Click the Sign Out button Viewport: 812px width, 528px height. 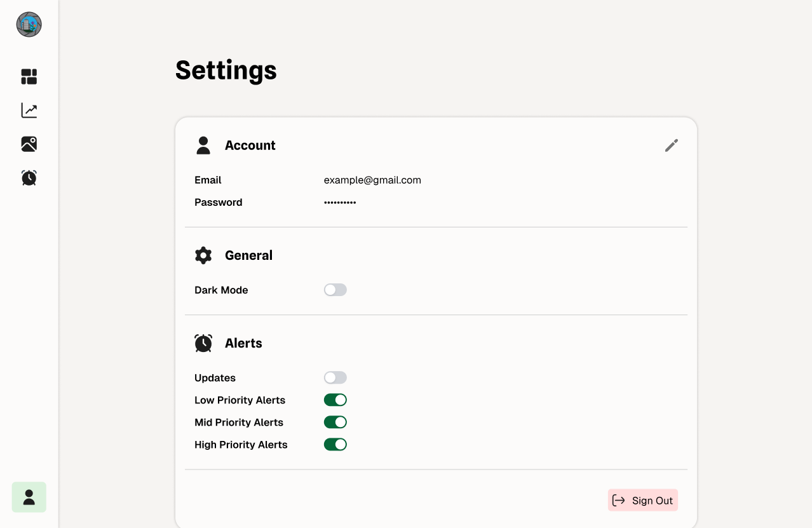(643, 500)
